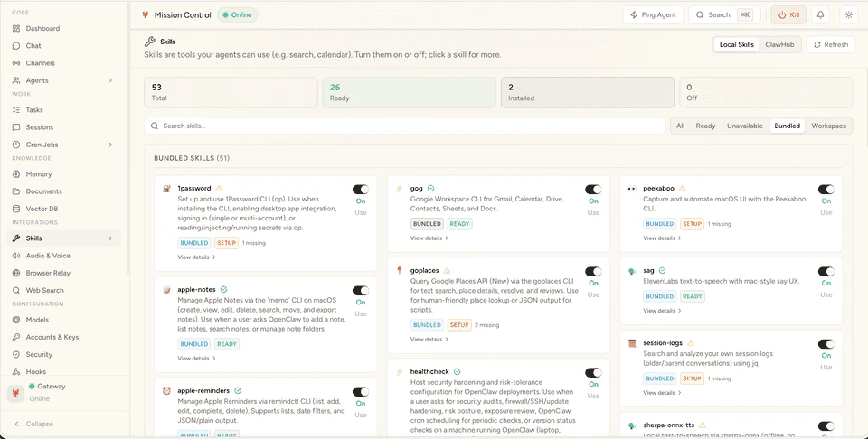Screen dimensions: 868x439
Task: Disable the gog skill toggle
Action: (x=593, y=190)
